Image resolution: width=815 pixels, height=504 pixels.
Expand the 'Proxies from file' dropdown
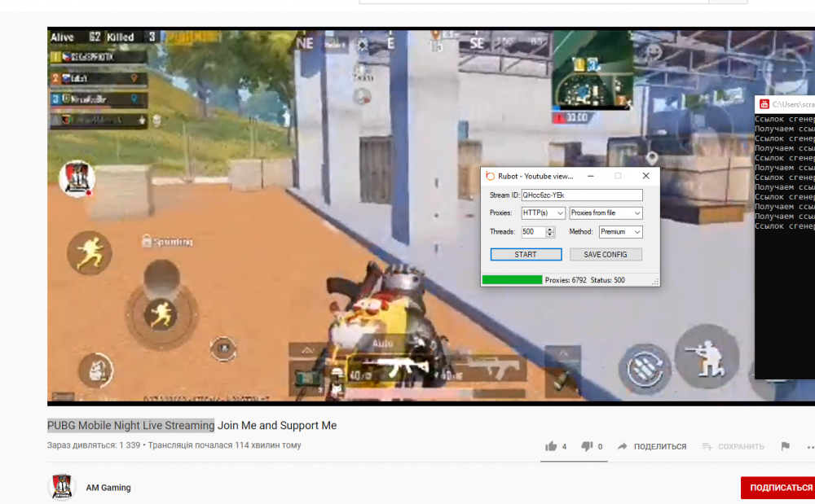pos(606,213)
